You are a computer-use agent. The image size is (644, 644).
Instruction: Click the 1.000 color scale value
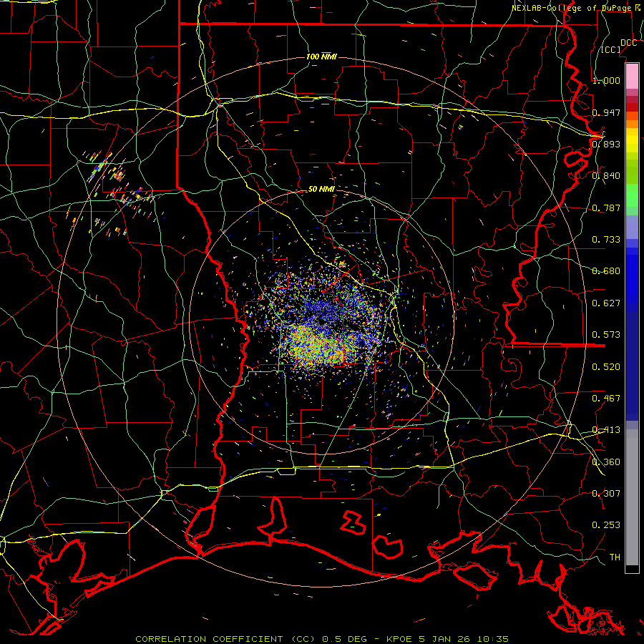click(x=606, y=80)
